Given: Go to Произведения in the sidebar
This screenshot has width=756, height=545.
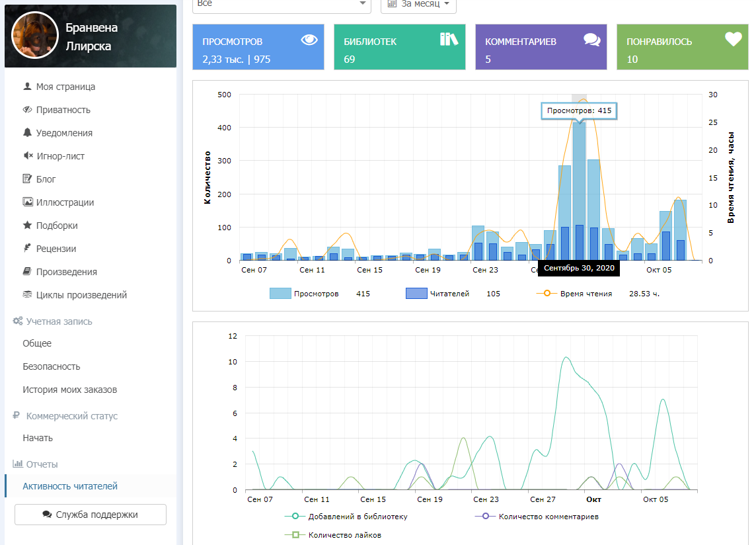Looking at the screenshot, I should [66, 272].
